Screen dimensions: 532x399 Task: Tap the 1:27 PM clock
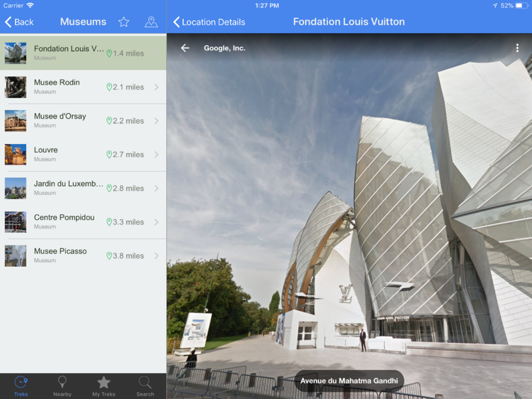267,5
